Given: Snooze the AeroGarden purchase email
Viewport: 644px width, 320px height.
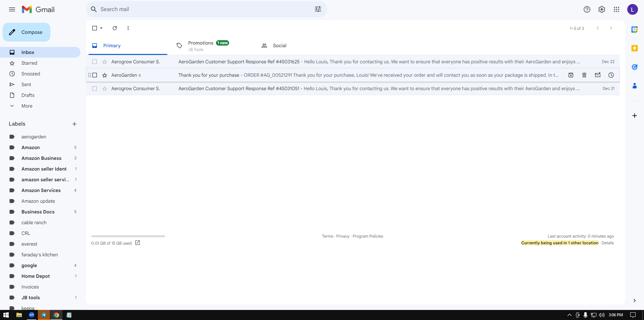Looking at the screenshot, I should point(611,75).
